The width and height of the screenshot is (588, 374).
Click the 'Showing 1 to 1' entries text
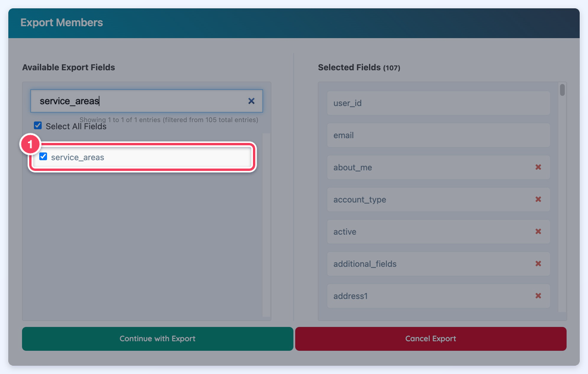tap(169, 120)
